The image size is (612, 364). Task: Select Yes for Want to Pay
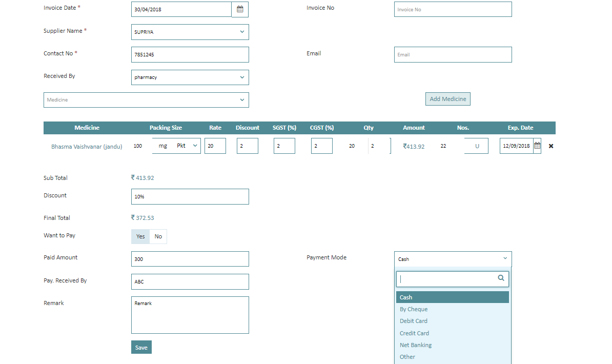point(140,236)
